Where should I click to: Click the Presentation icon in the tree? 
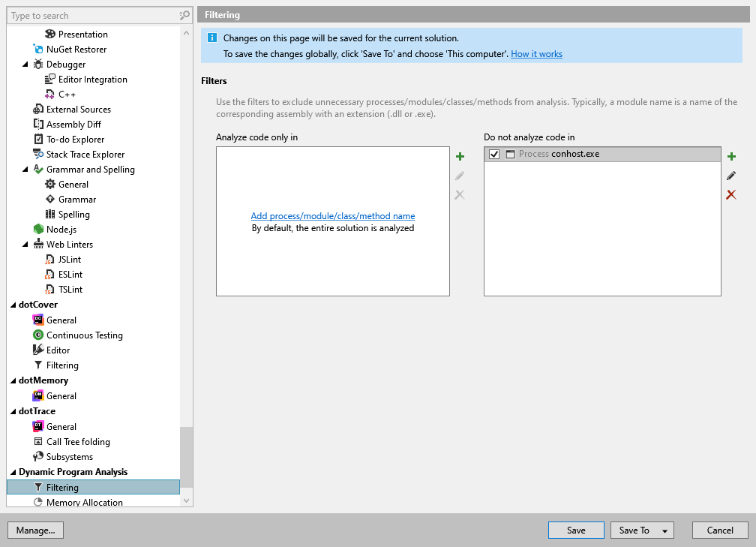(50, 35)
